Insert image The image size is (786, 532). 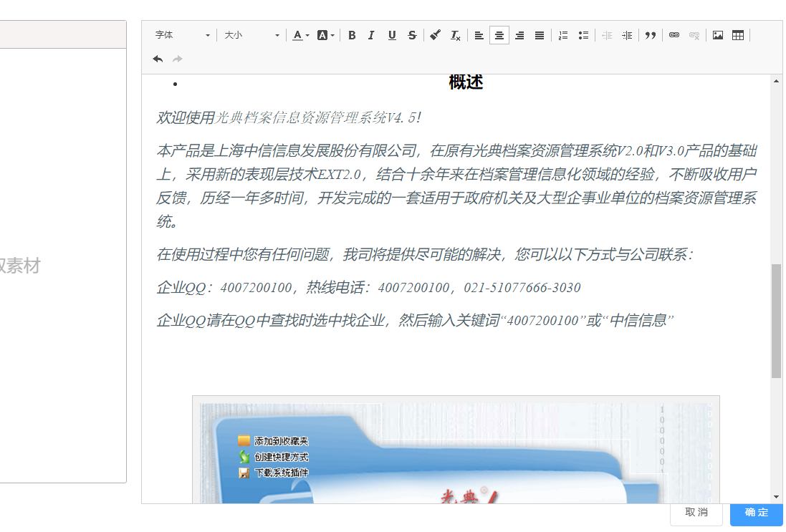pyautogui.click(x=718, y=35)
